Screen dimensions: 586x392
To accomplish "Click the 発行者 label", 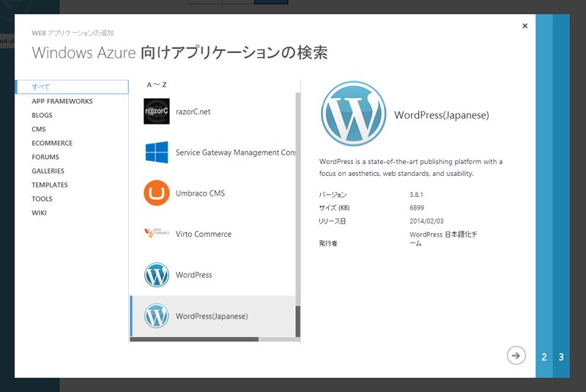I will tap(328, 243).
